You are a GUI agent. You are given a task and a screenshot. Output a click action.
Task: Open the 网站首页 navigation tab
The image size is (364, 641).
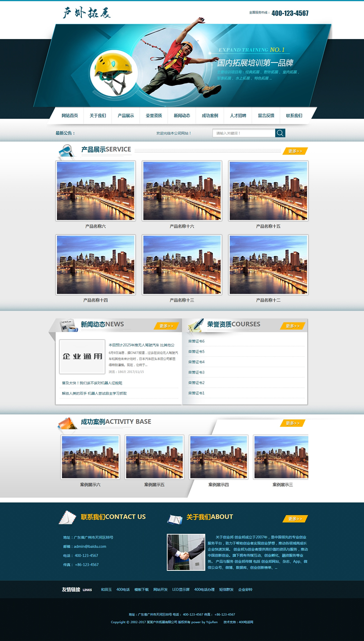[x=70, y=116]
